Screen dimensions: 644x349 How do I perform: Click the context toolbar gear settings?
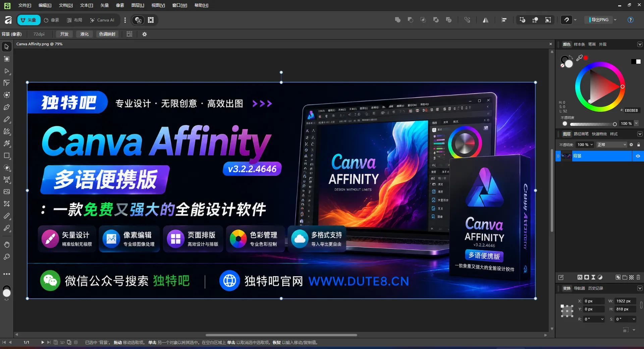tap(145, 34)
